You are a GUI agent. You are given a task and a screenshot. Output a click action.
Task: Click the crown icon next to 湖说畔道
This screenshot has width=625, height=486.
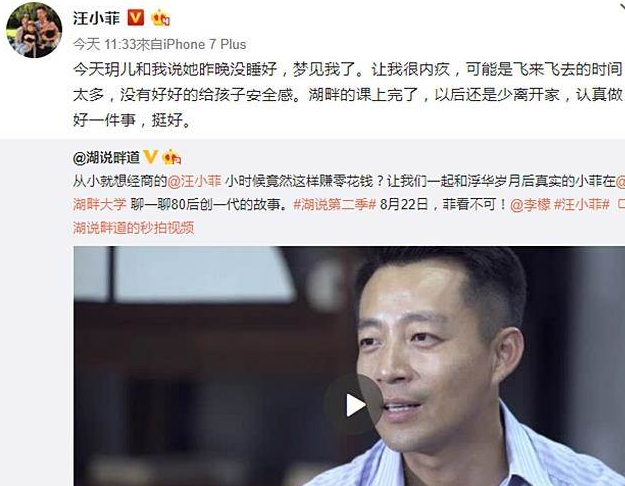tap(172, 157)
